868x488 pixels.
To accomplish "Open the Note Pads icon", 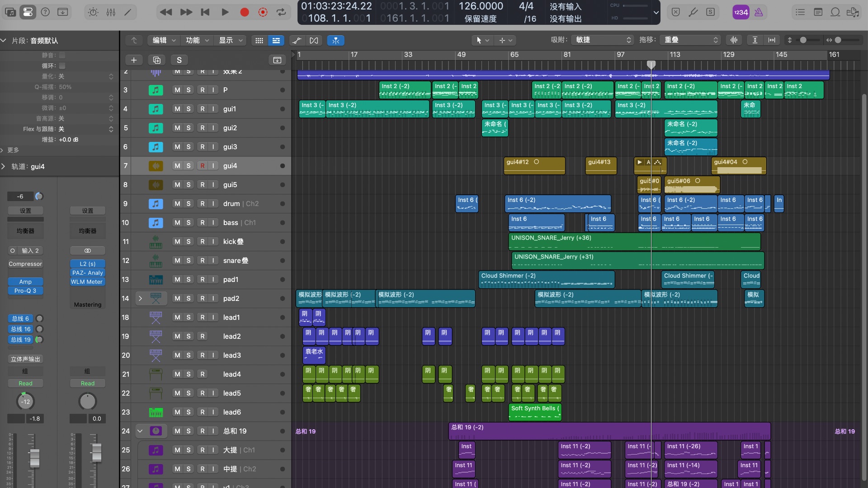I will [x=818, y=12].
